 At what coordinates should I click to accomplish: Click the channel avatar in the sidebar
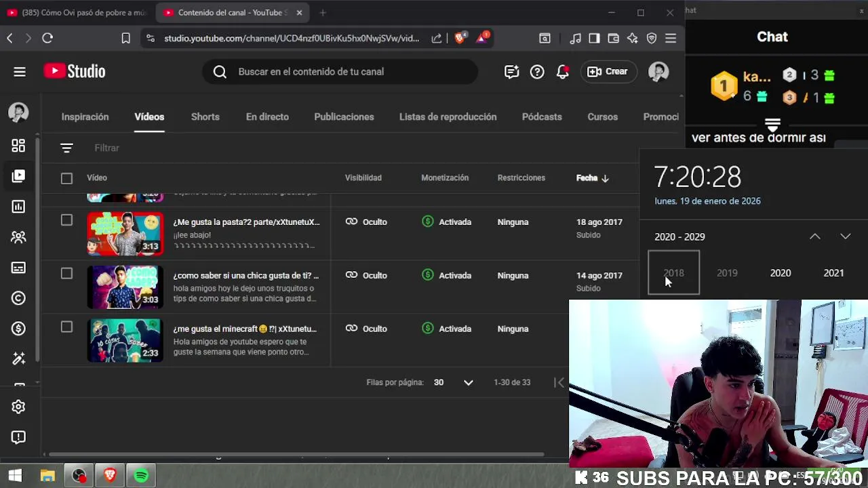click(x=18, y=113)
